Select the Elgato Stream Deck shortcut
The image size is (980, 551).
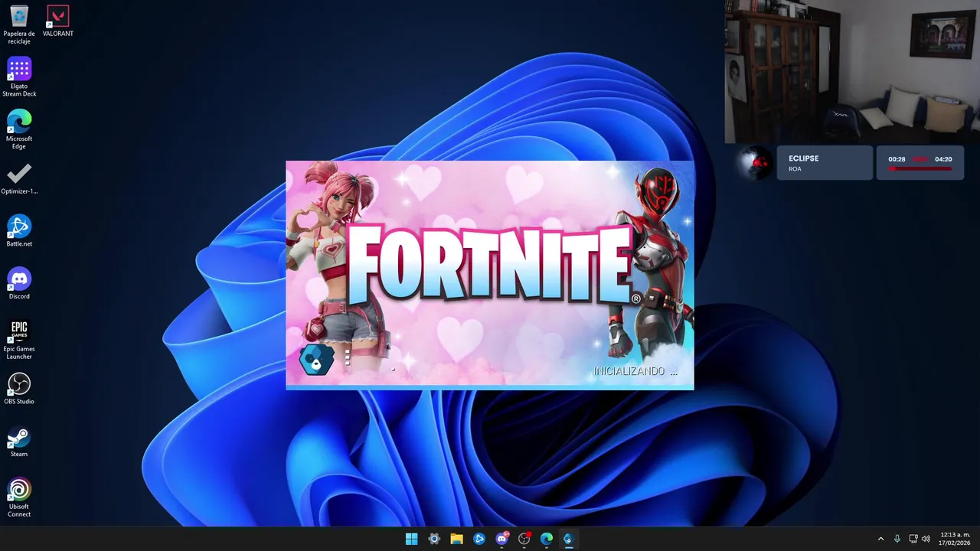click(19, 77)
